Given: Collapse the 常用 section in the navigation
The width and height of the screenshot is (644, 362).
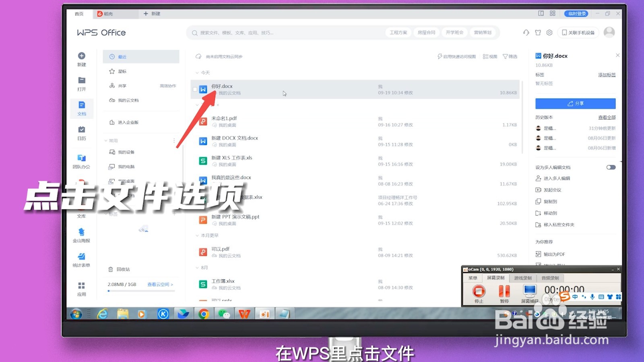Looking at the screenshot, I should [106, 141].
